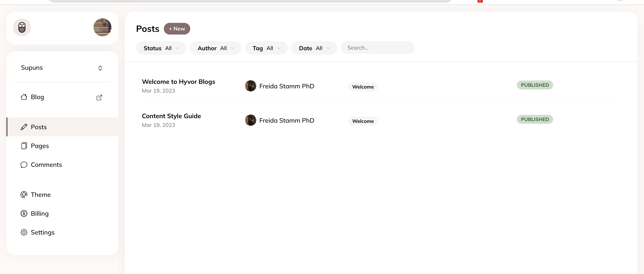The image size is (644, 274).
Task: Click the Comments speech bubble icon
Action: pyautogui.click(x=24, y=165)
